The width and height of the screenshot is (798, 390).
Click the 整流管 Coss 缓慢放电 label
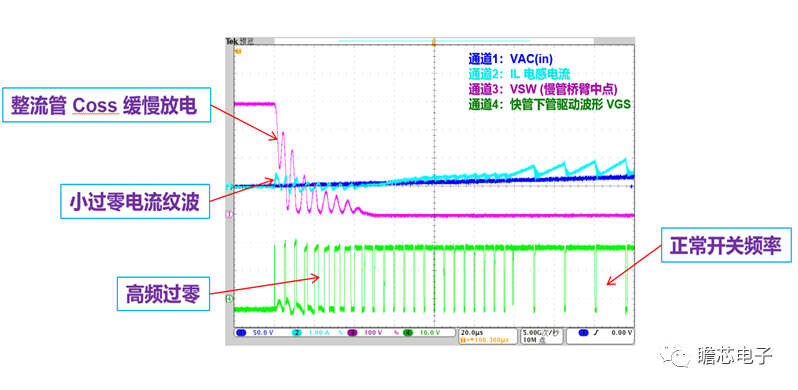pos(106,106)
